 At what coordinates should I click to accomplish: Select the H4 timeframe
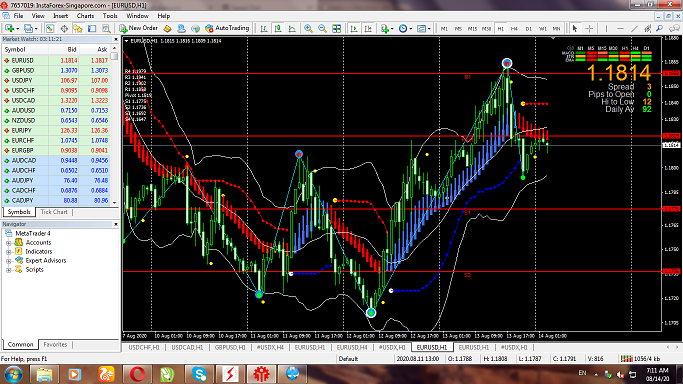pyautogui.click(x=514, y=29)
